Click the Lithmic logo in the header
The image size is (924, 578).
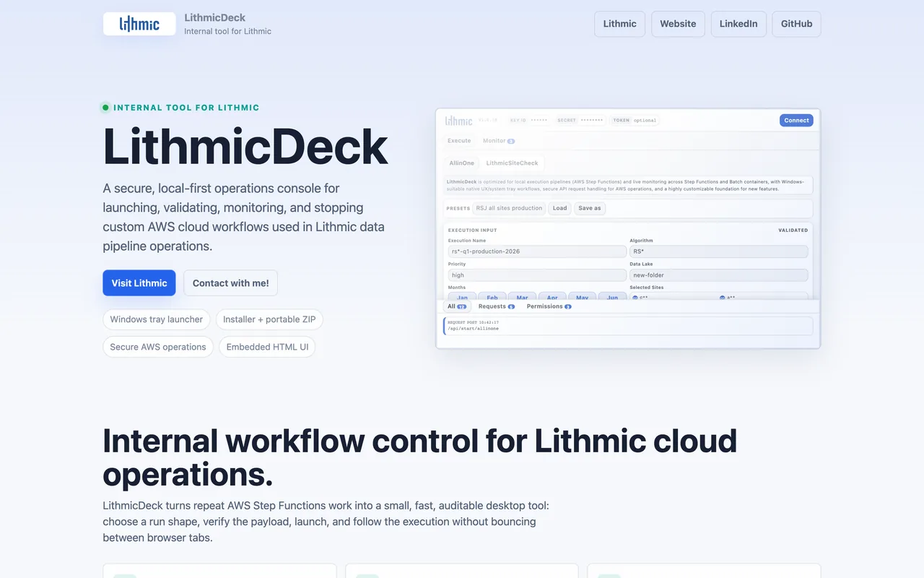click(139, 24)
